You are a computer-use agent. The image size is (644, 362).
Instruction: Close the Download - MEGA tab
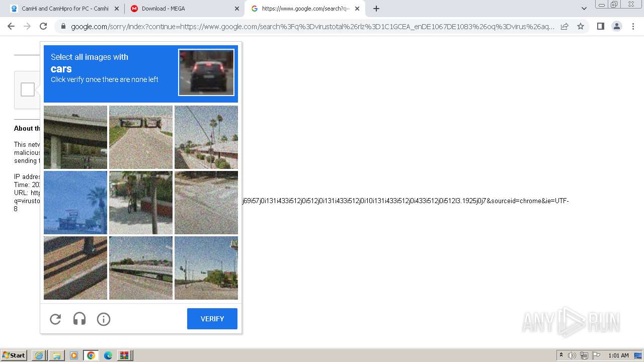[x=237, y=9]
